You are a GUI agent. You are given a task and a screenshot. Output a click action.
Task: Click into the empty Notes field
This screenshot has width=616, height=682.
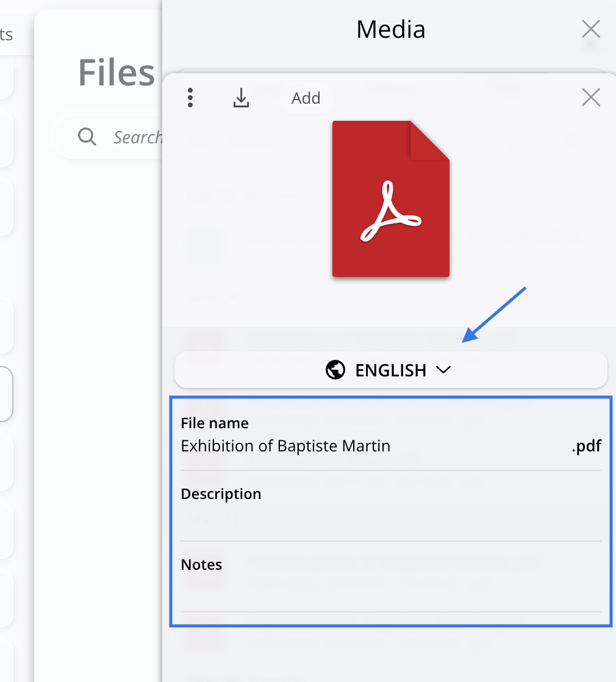coord(390,593)
